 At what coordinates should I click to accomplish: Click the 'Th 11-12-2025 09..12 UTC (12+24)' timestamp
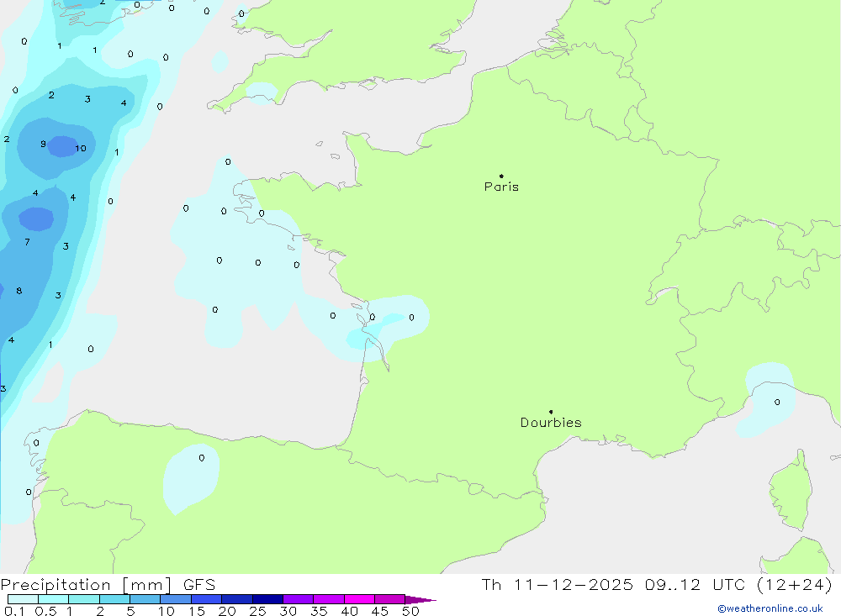point(657,584)
